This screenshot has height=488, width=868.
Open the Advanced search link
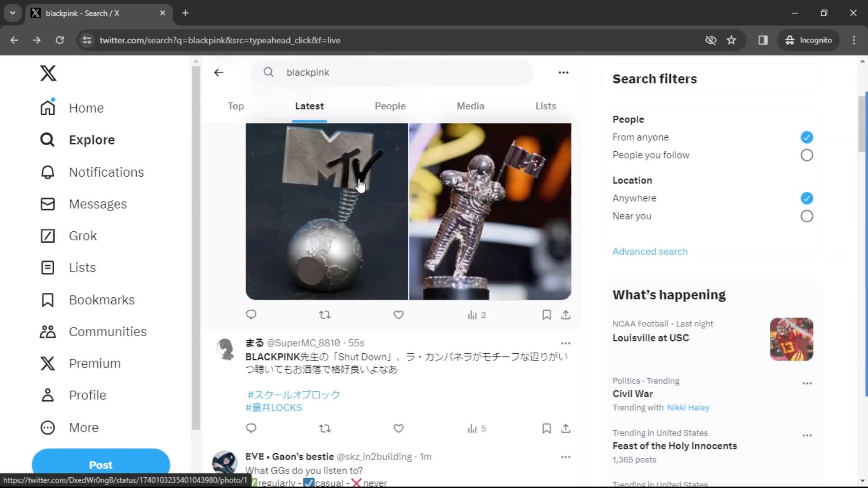(650, 252)
